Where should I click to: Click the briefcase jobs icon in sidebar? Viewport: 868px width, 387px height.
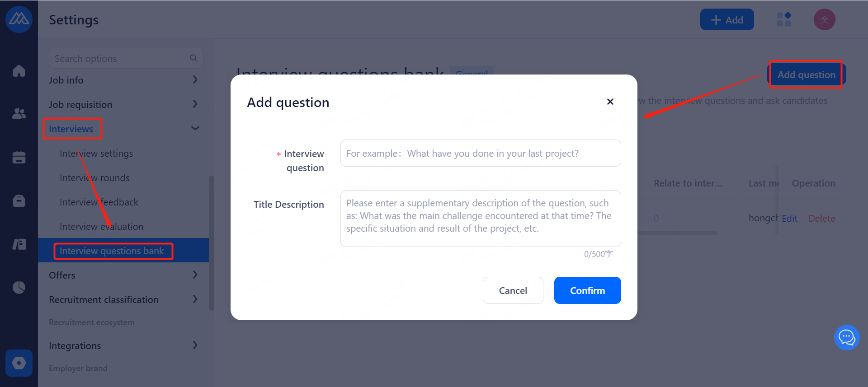[19, 200]
